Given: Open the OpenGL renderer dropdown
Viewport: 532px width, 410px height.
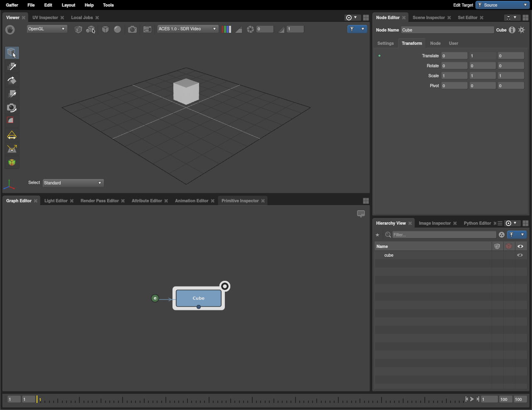Looking at the screenshot, I should [x=47, y=29].
